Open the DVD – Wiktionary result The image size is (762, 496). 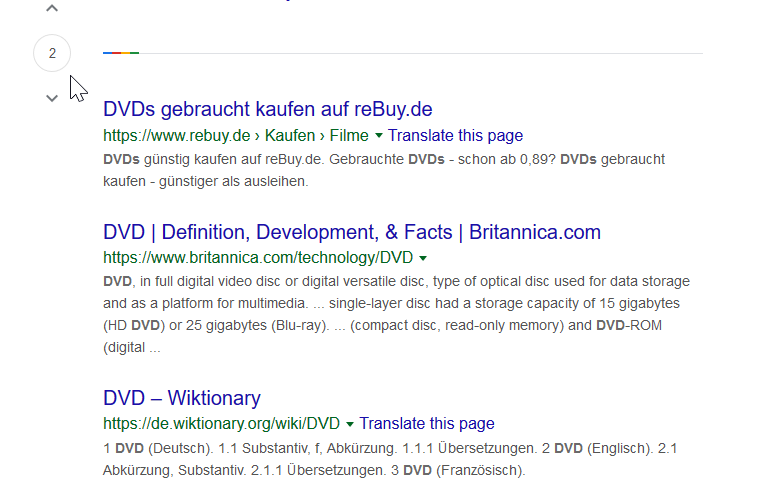coord(182,398)
